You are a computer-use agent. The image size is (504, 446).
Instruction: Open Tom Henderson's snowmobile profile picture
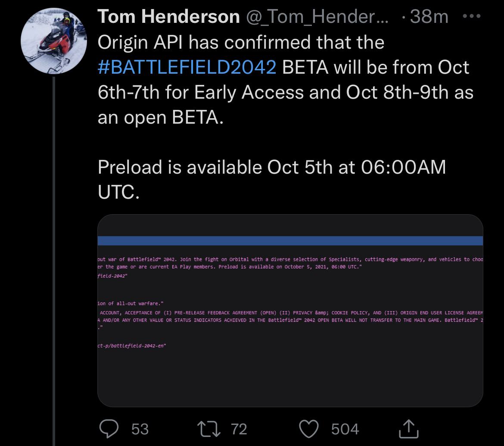pos(54,41)
